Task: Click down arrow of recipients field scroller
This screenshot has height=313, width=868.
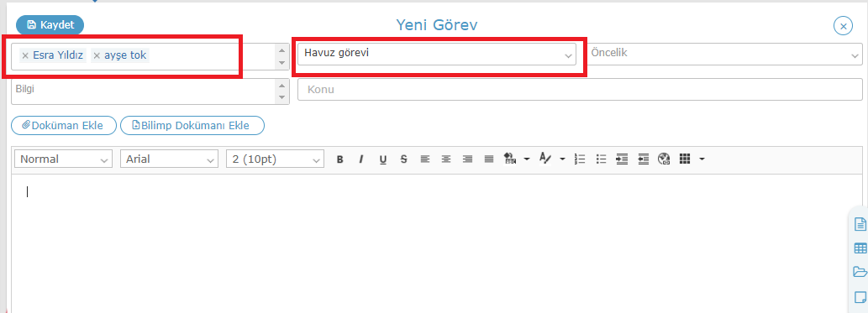Action: (x=282, y=62)
